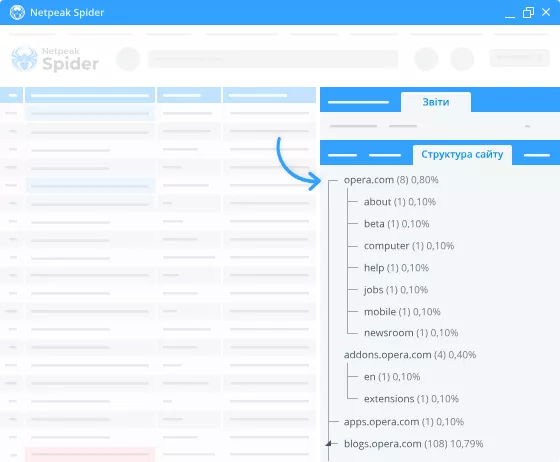
Task: Open the Звіти tab
Action: [x=436, y=102]
